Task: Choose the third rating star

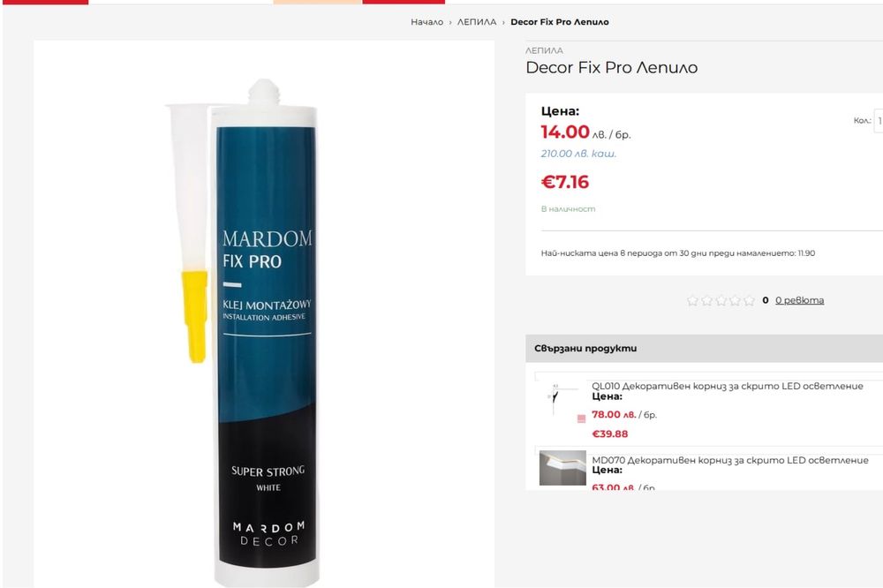Action: (721, 301)
